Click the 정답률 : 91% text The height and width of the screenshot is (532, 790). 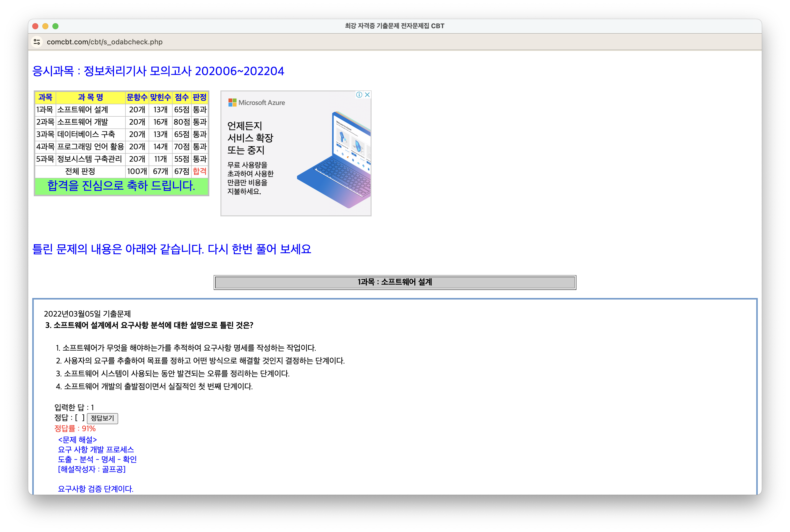(x=75, y=428)
